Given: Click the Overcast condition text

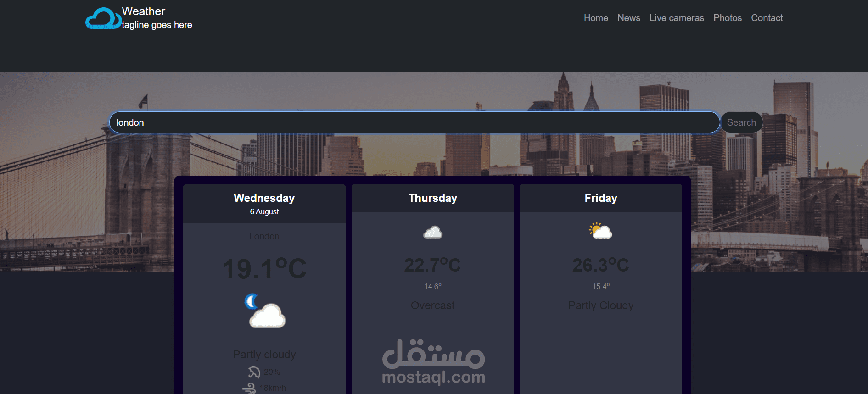Looking at the screenshot, I should tap(432, 305).
